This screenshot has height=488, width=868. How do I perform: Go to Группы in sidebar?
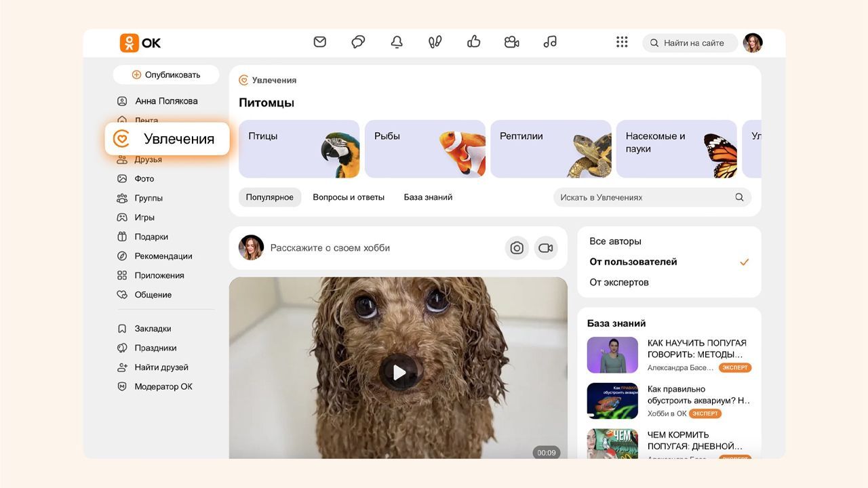[140, 198]
